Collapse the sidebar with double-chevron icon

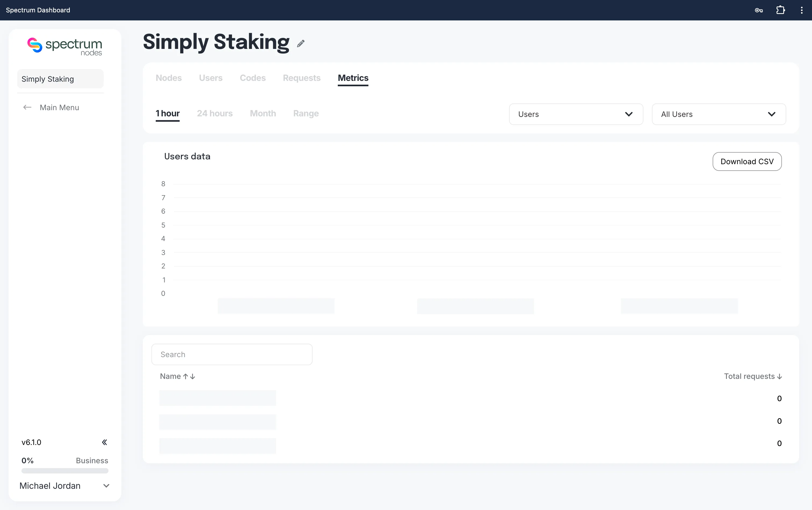pyautogui.click(x=104, y=442)
